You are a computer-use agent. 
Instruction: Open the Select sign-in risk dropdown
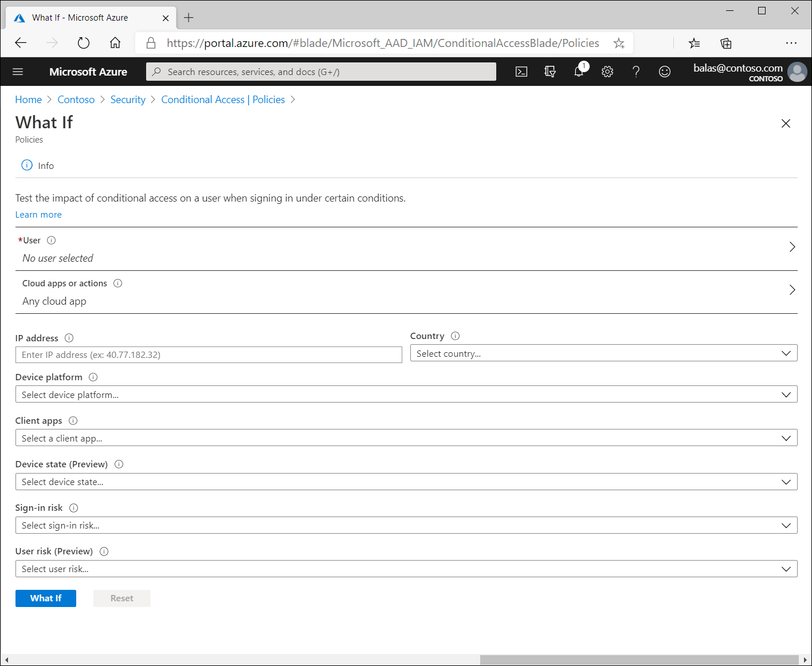click(x=406, y=525)
